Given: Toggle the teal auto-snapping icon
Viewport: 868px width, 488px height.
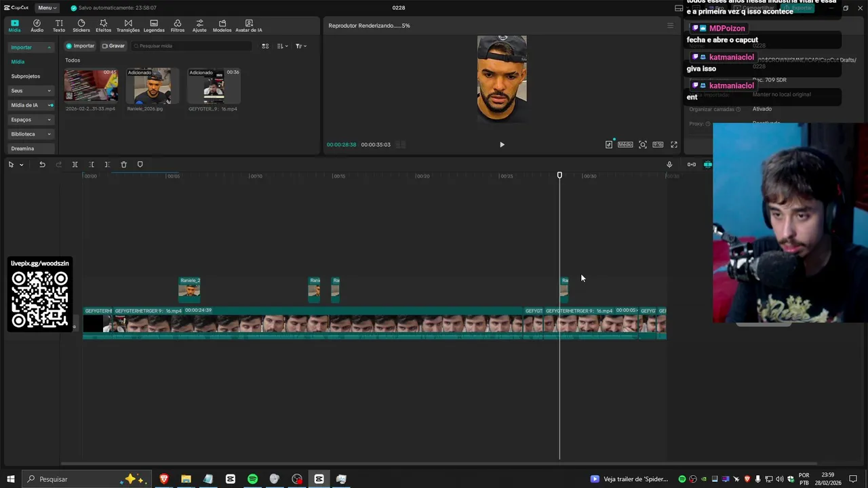Looking at the screenshot, I should (x=707, y=165).
